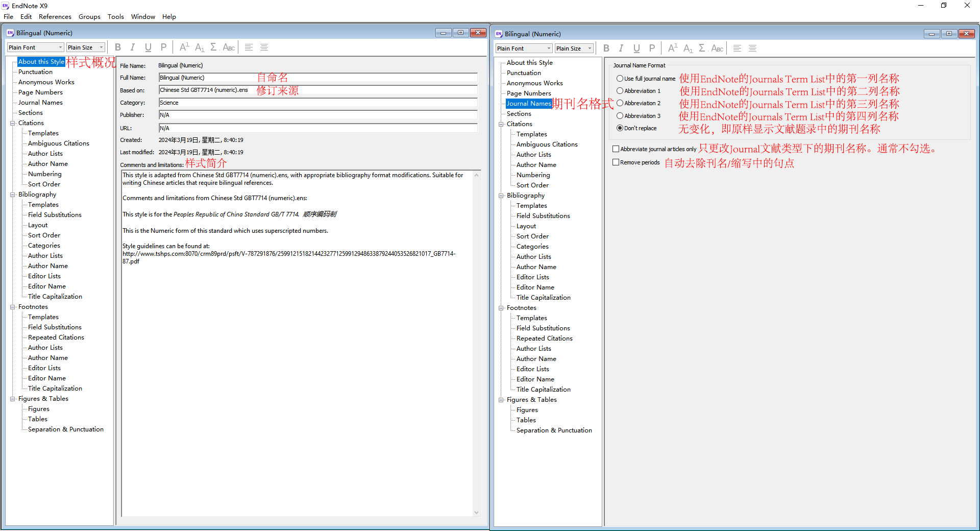Justify text in the right window toolbar
The width and height of the screenshot is (980, 531).
click(x=752, y=49)
